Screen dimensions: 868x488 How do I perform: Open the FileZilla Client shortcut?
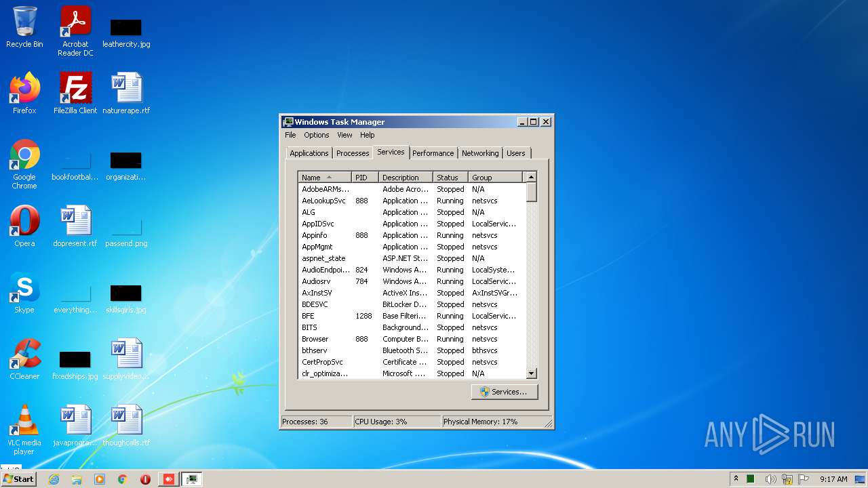pos(75,94)
